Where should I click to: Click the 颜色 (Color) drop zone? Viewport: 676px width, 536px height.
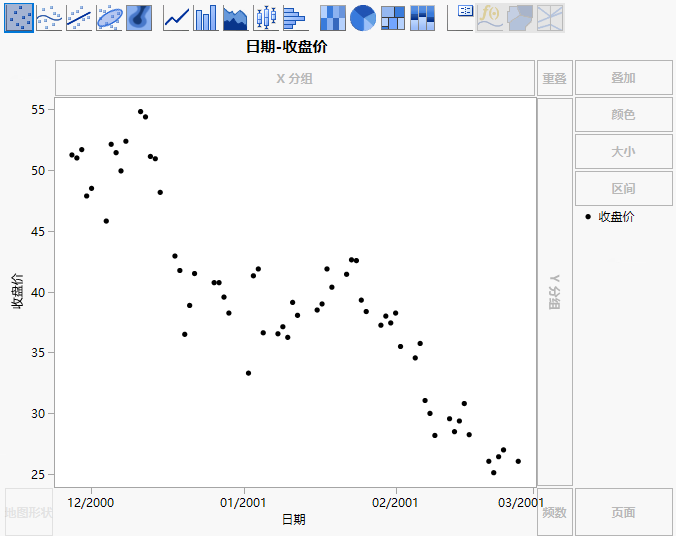(x=623, y=115)
